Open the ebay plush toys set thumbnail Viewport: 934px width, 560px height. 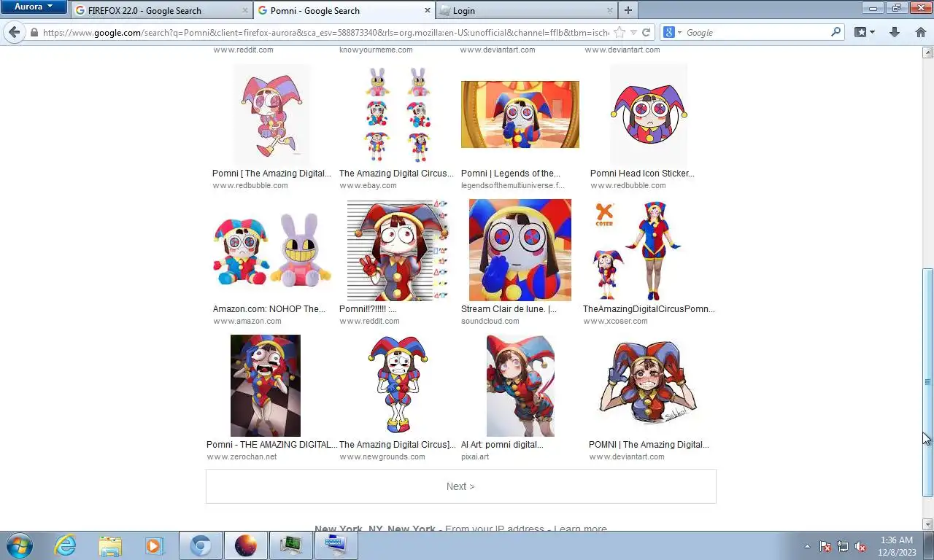coord(398,114)
